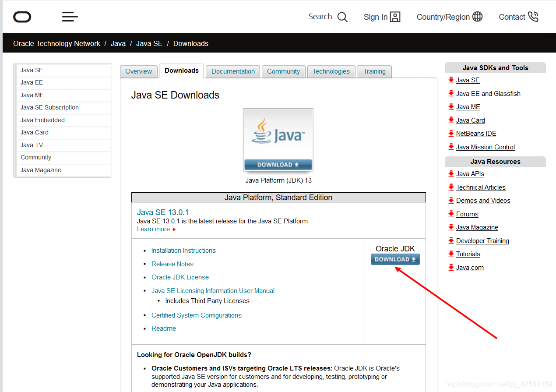Image resolution: width=556 pixels, height=392 pixels.
Task: Click the Oracle JDK DOWNLOAD button
Action: pos(395,259)
